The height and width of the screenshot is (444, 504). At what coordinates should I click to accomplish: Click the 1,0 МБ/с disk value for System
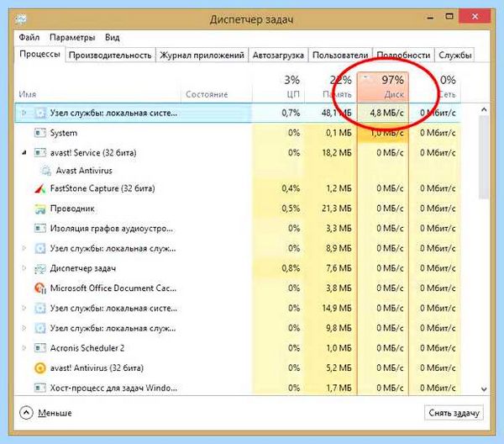pyautogui.click(x=386, y=133)
